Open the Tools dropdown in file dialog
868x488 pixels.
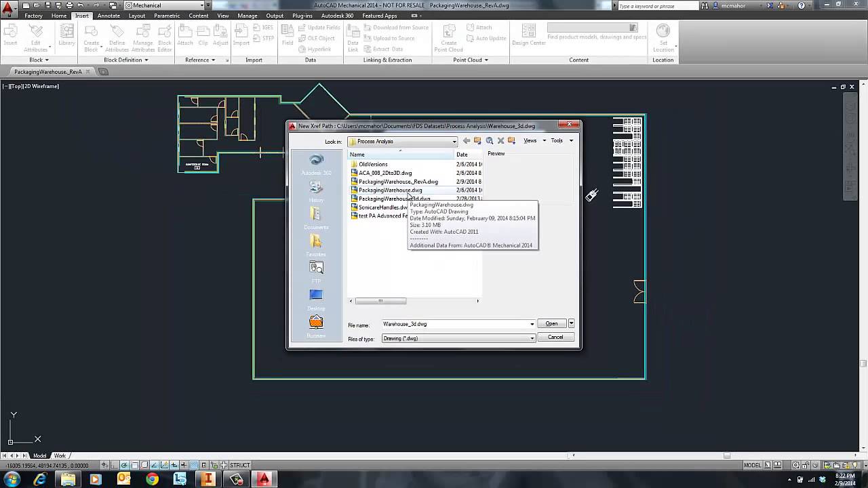[561, 141]
